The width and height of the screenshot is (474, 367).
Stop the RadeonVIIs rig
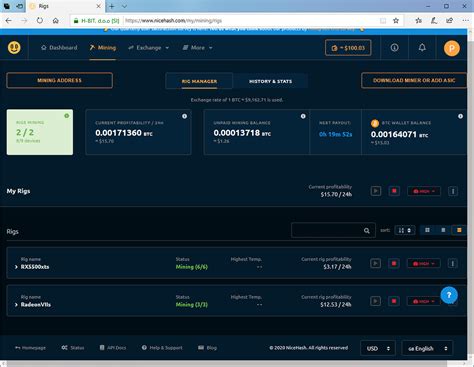(x=394, y=301)
